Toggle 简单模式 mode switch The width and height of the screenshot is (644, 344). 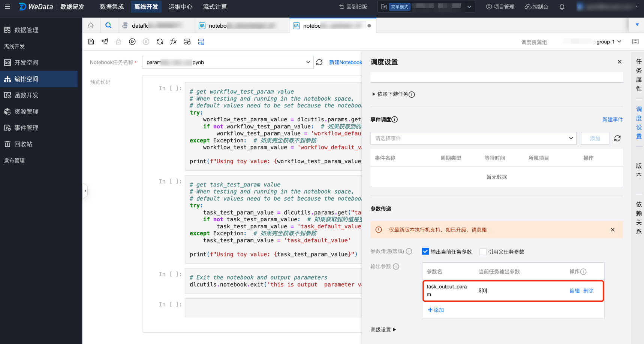pyautogui.click(x=400, y=7)
